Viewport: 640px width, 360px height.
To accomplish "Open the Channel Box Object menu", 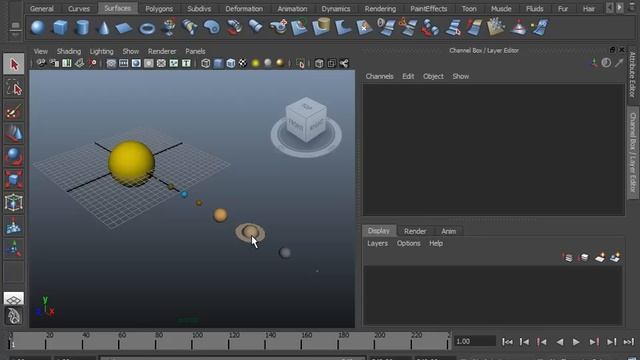I will tap(433, 76).
